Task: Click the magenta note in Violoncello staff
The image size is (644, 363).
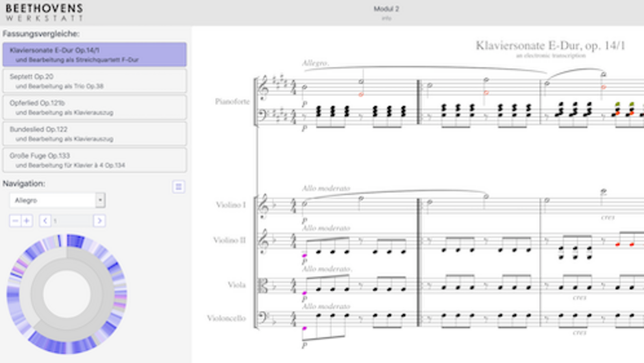Action: [304, 329]
